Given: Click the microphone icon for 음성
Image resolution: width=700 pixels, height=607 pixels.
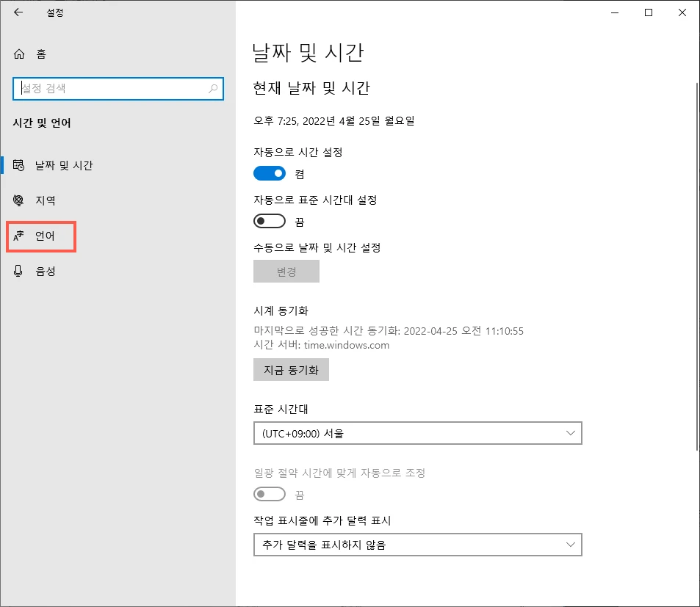Looking at the screenshot, I should (x=18, y=271).
